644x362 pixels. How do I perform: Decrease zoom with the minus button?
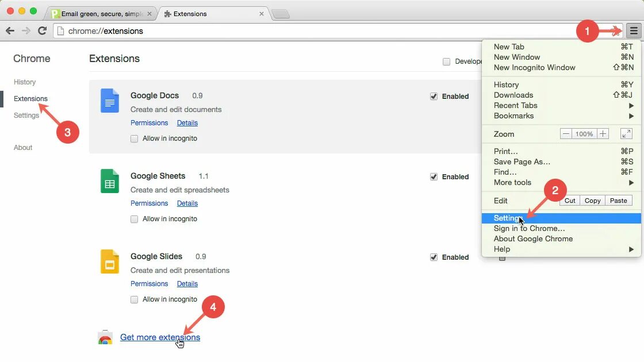pos(566,134)
